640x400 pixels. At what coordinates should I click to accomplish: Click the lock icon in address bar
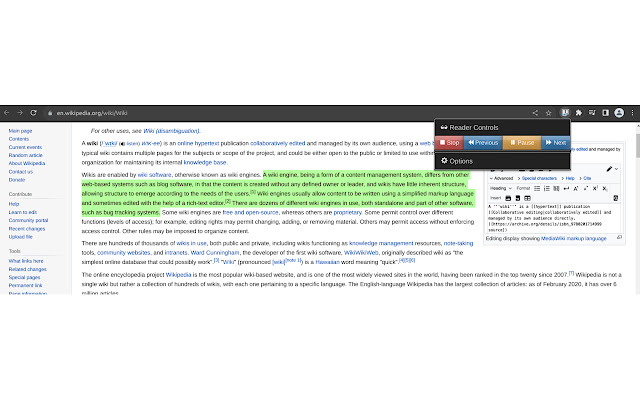coord(50,113)
